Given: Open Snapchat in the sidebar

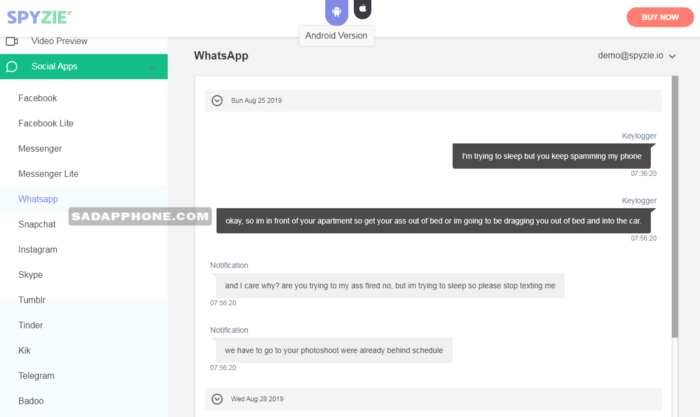Looking at the screenshot, I should (x=37, y=225).
